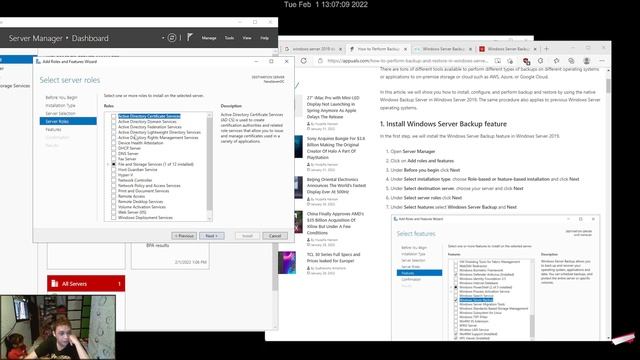
Task: Click the roles list vertical scrollbar thumb
Action: 210,164
